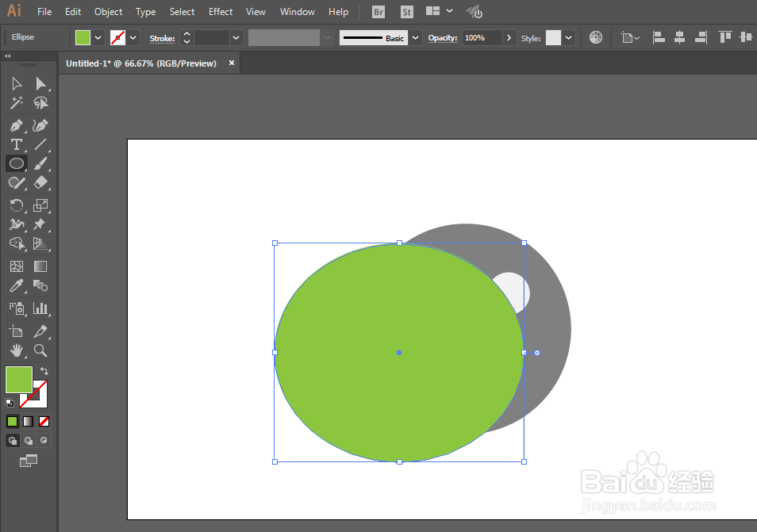Select the Slice tool
The width and height of the screenshot is (757, 532).
pos(40,331)
